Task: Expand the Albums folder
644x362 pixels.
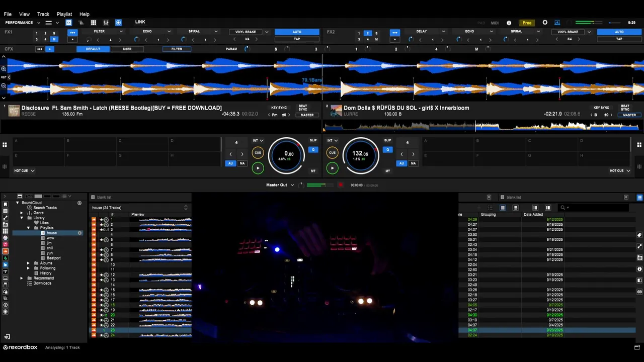Action: point(29,263)
